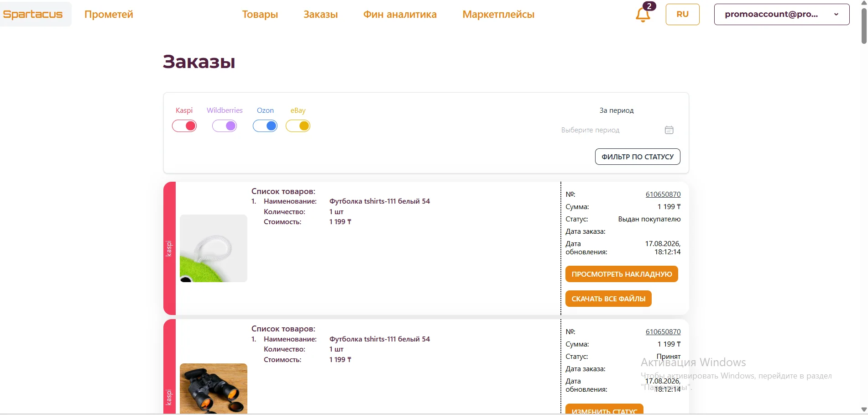
Task: Expand the promoaccount user dropdown
Action: pyautogui.click(x=782, y=14)
